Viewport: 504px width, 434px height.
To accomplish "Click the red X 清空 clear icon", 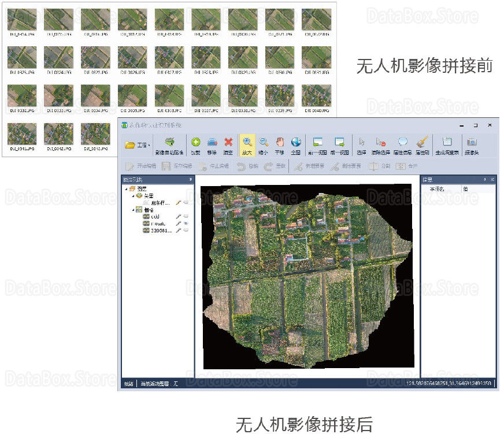I will tap(228, 146).
